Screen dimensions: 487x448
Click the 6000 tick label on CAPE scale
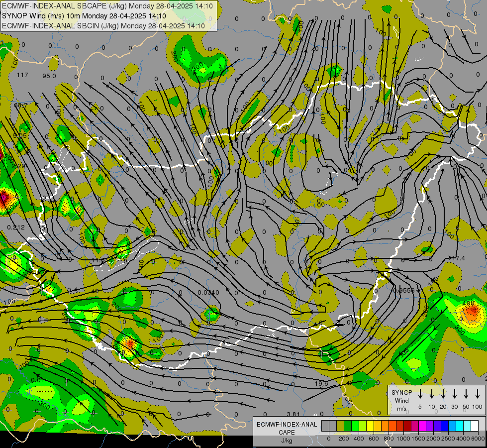pyautogui.click(x=479, y=439)
